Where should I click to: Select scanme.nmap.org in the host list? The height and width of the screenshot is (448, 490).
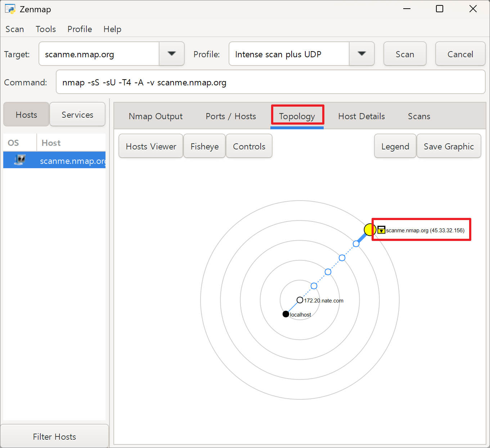click(54, 160)
